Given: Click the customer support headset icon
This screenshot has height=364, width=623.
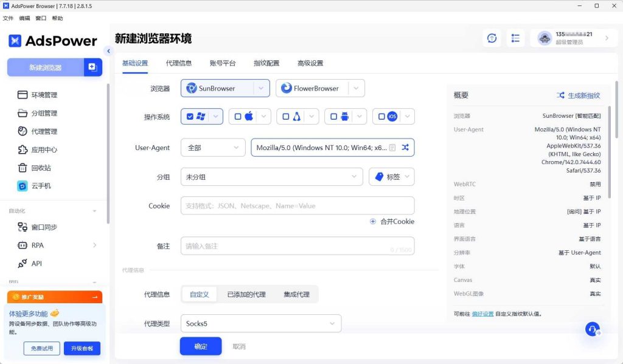Looking at the screenshot, I should (593, 329).
